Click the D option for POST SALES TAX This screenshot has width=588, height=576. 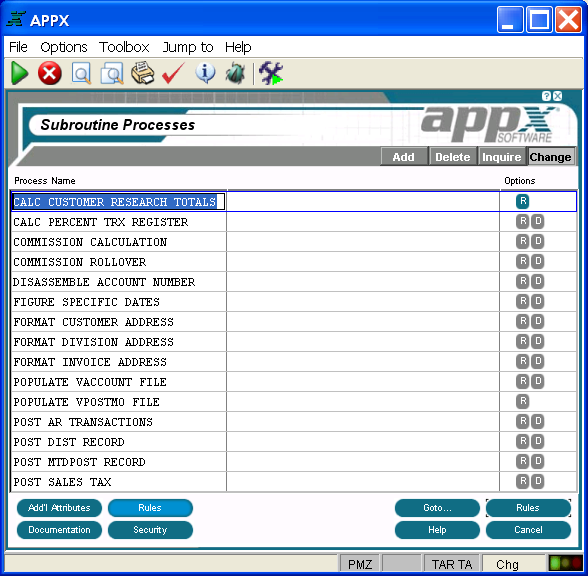click(x=538, y=481)
